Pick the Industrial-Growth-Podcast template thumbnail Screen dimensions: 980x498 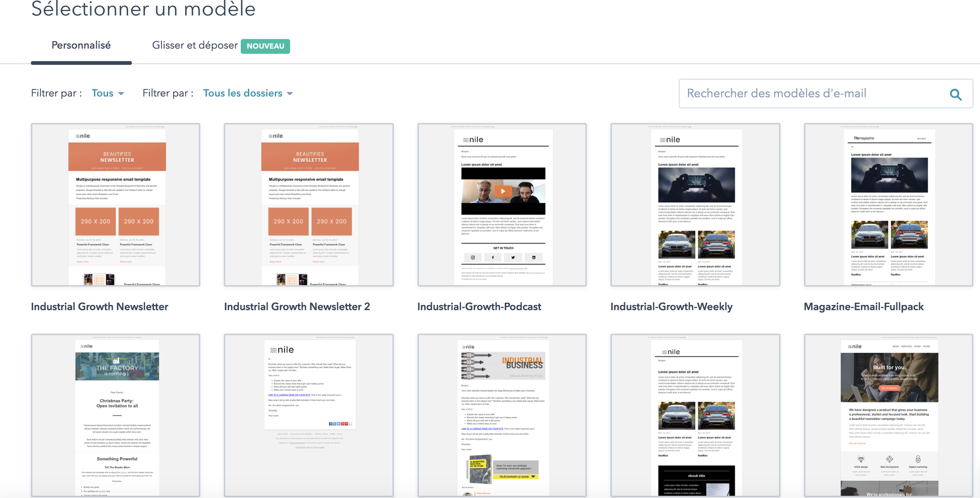(x=502, y=204)
